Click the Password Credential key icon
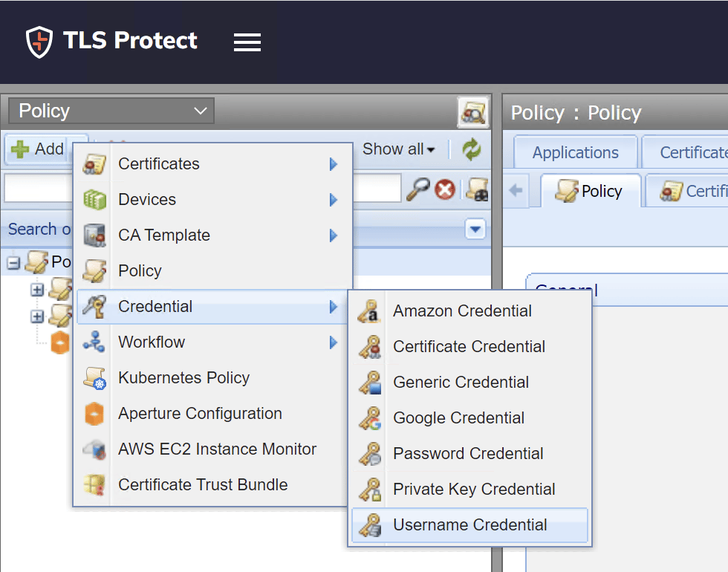Image resolution: width=728 pixels, height=572 pixels. click(370, 454)
